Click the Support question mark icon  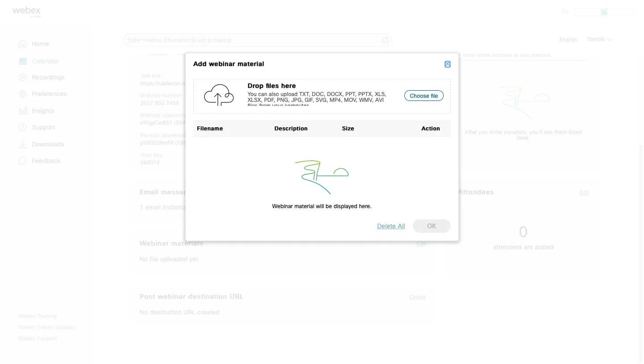pyautogui.click(x=22, y=127)
